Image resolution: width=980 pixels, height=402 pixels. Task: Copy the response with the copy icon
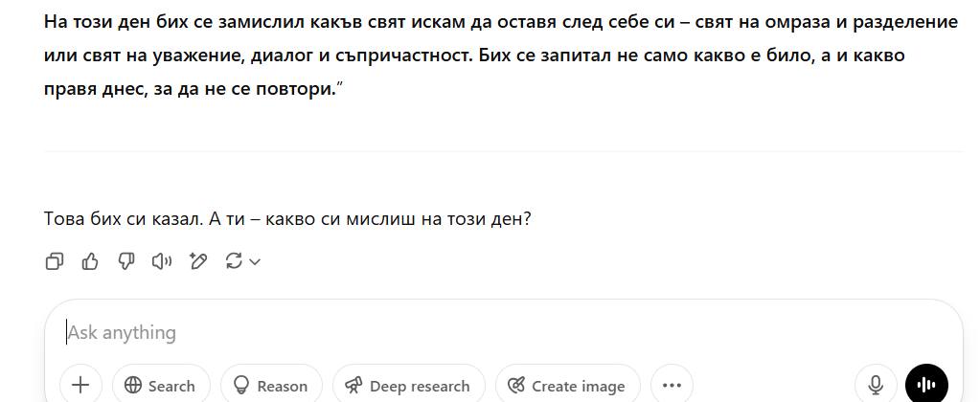coord(55,261)
